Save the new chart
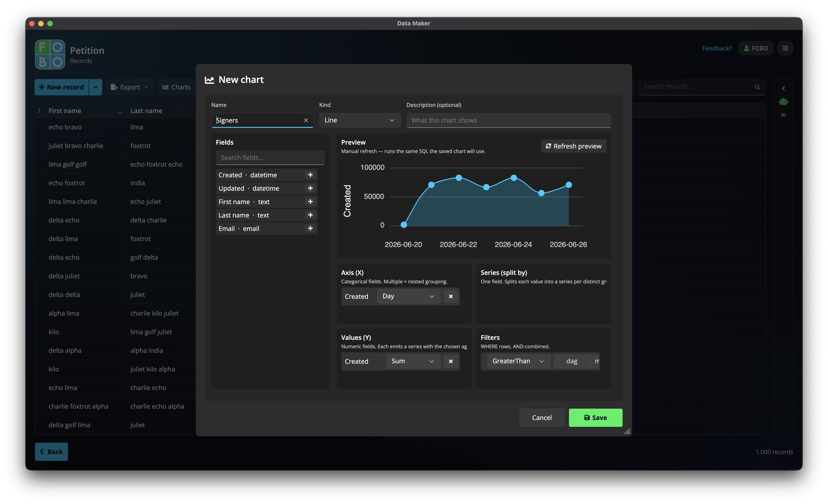Viewport: 828px width, 504px height. (x=596, y=418)
